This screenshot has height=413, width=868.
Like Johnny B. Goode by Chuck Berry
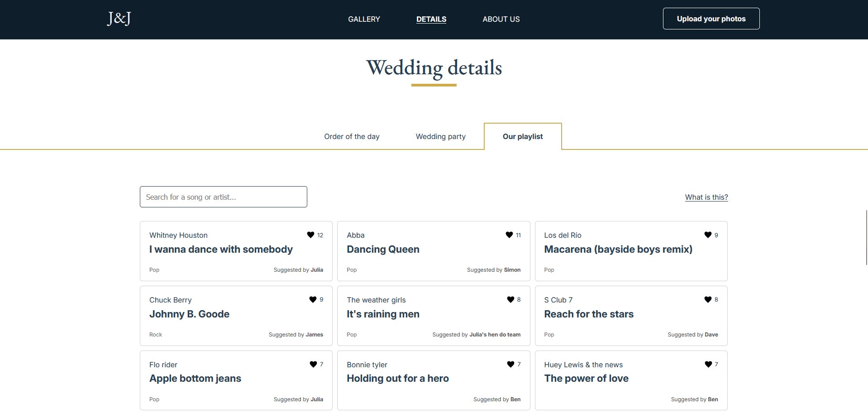pyautogui.click(x=312, y=299)
